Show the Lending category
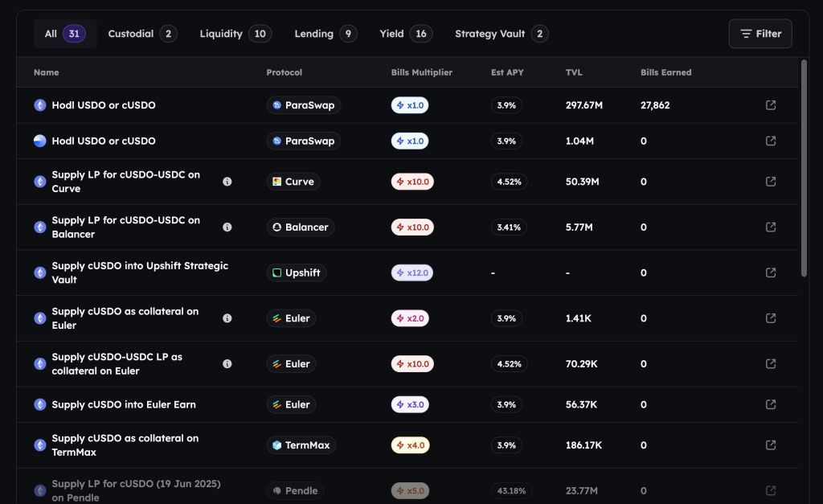The image size is (823, 504). 326,34
